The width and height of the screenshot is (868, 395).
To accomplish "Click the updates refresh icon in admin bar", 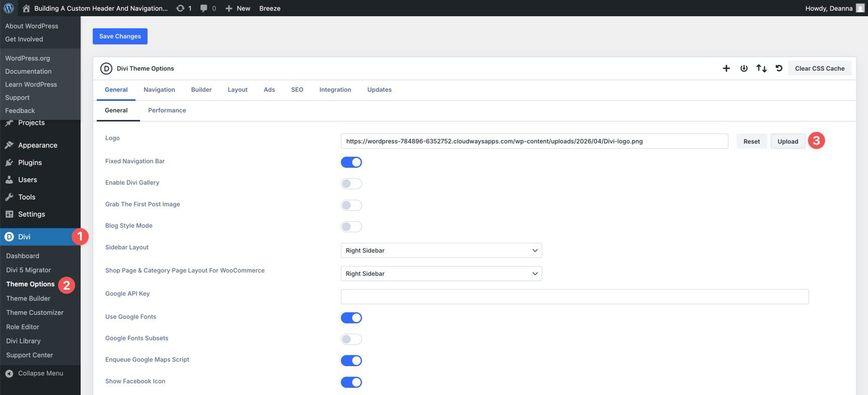I will (x=180, y=8).
